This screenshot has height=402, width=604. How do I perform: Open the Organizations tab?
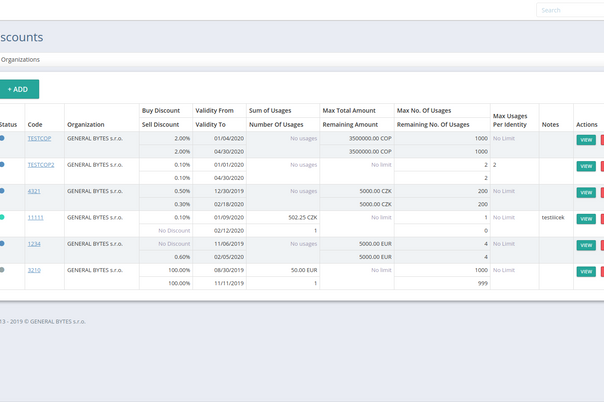[x=20, y=59]
